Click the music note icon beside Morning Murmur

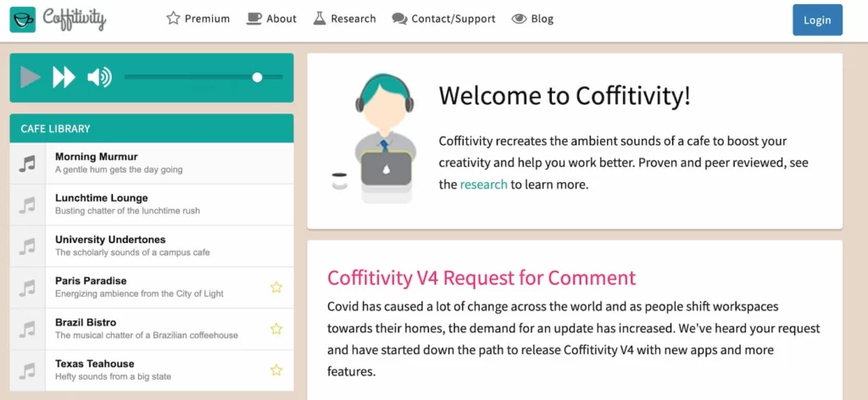click(27, 164)
